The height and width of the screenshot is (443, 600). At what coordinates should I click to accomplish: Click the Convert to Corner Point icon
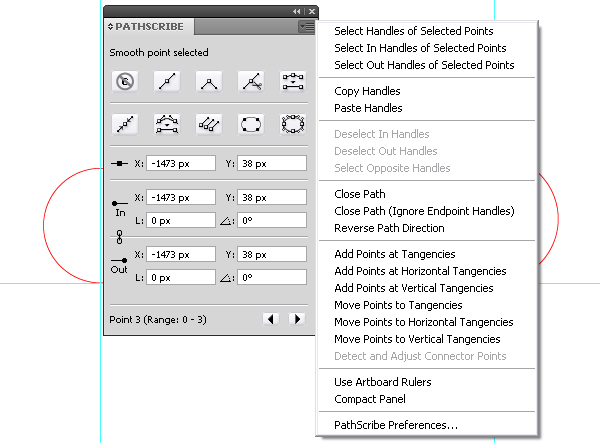pyautogui.click(x=209, y=81)
